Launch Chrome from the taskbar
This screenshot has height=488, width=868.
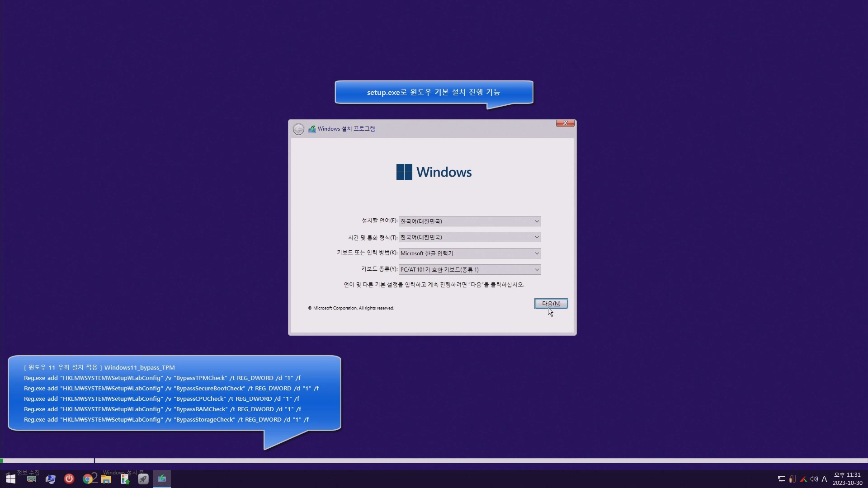pyautogui.click(x=88, y=479)
